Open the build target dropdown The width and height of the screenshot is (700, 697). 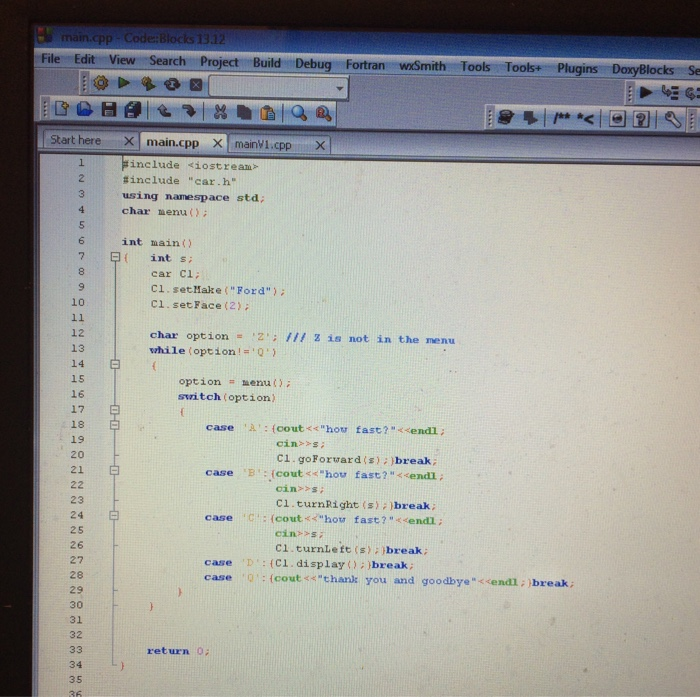[x=340, y=88]
